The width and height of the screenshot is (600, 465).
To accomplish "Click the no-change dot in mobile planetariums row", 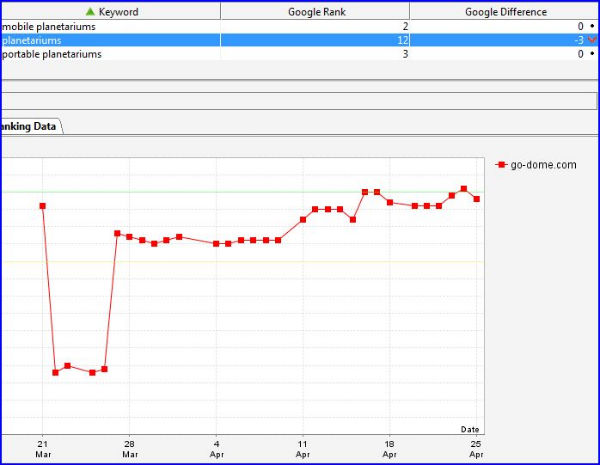I will [x=592, y=26].
